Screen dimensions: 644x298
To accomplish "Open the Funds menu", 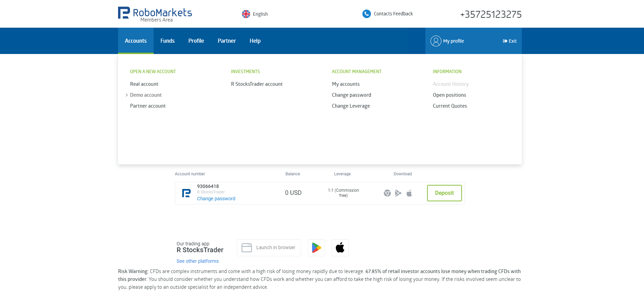I will click(x=168, y=41).
